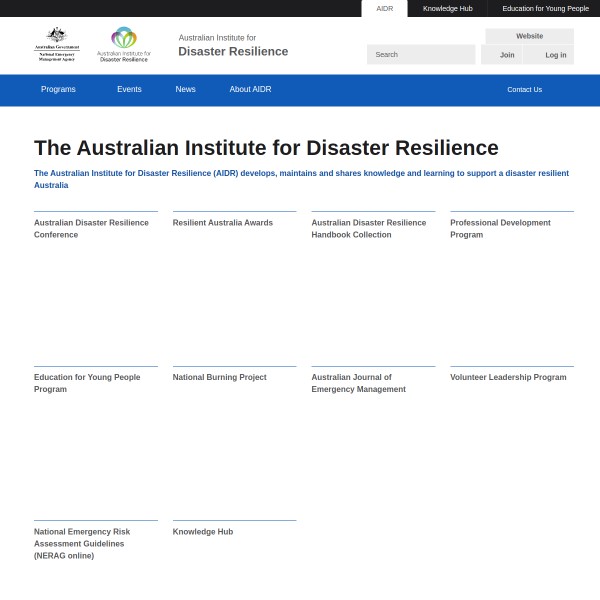Open Australian Disaster Resilience Handbook Collection
This screenshot has height=600, width=600.
tap(368, 228)
